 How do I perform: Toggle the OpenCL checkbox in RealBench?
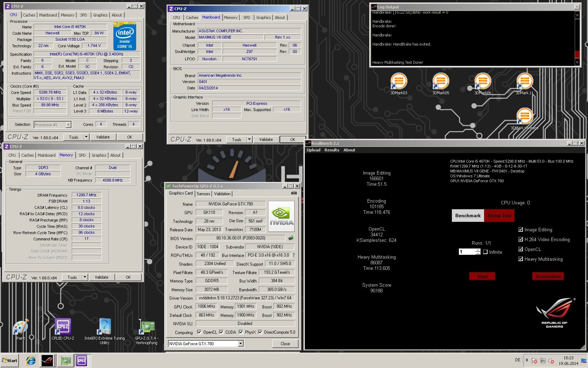click(520, 249)
